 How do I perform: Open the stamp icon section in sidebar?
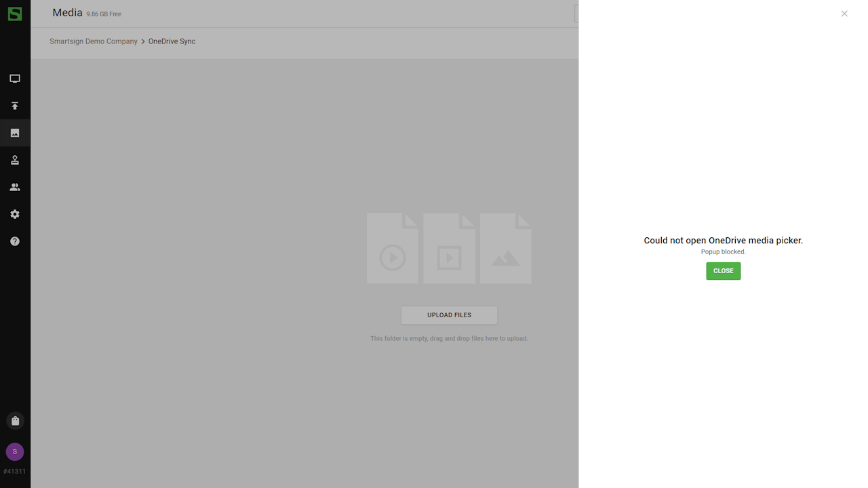15,160
